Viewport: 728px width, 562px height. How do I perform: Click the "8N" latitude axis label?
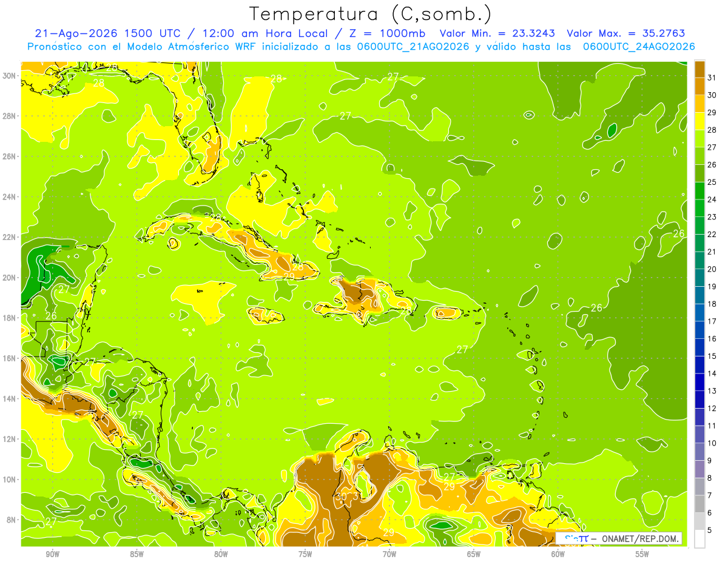pos(12,520)
